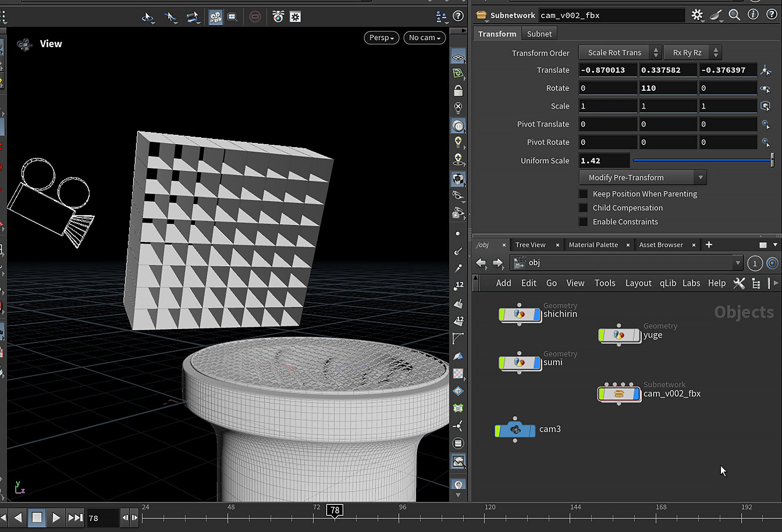Toggle the viewport lock camera icon
The width and height of the screenshot is (782, 532).
pos(458,90)
